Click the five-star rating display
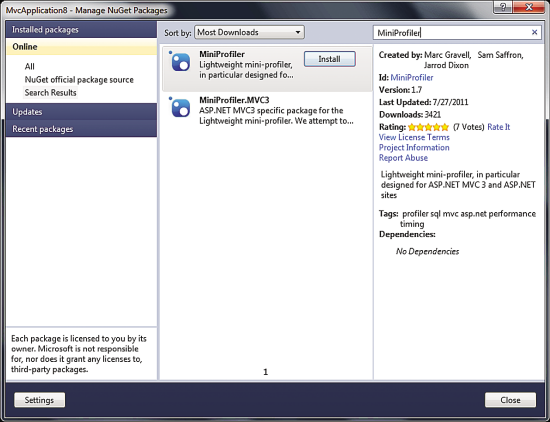550x422 pixels. [x=428, y=127]
